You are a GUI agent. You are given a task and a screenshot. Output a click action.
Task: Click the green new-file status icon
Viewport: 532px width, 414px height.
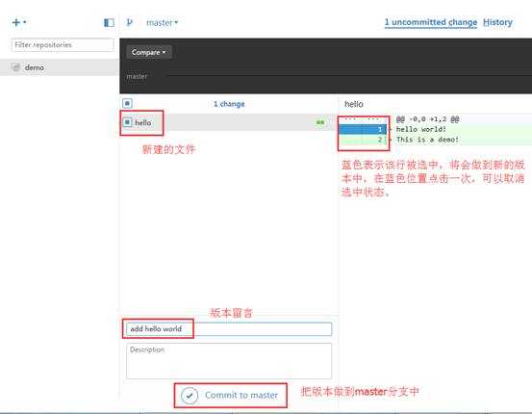[x=320, y=122]
